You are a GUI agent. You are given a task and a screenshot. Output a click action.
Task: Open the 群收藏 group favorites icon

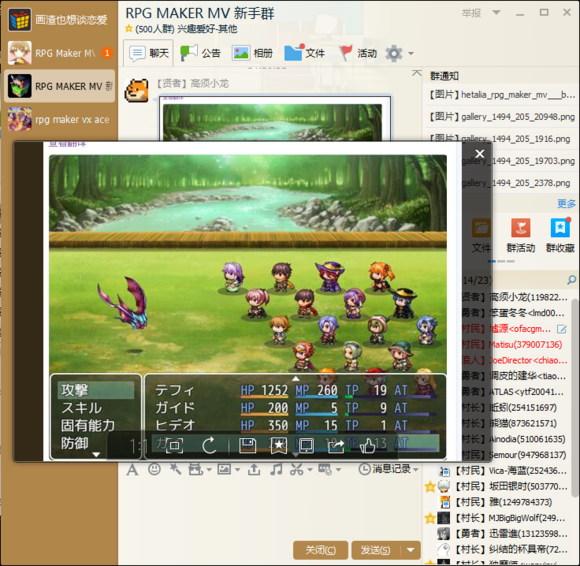click(x=560, y=235)
